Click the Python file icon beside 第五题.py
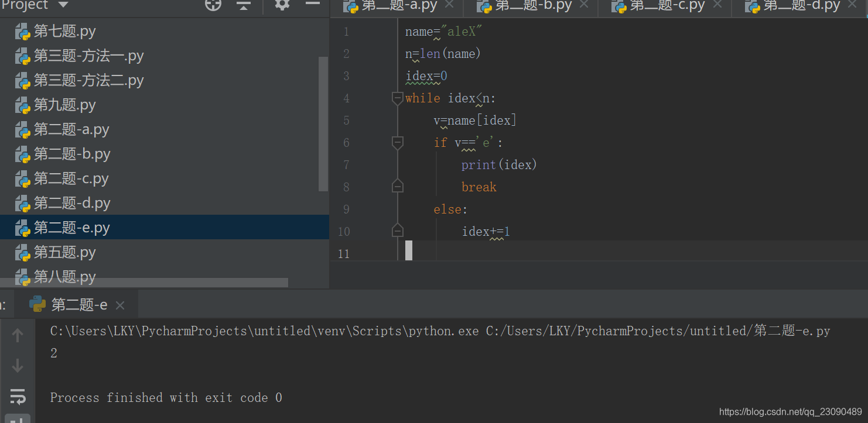The width and height of the screenshot is (868, 423). (23, 253)
